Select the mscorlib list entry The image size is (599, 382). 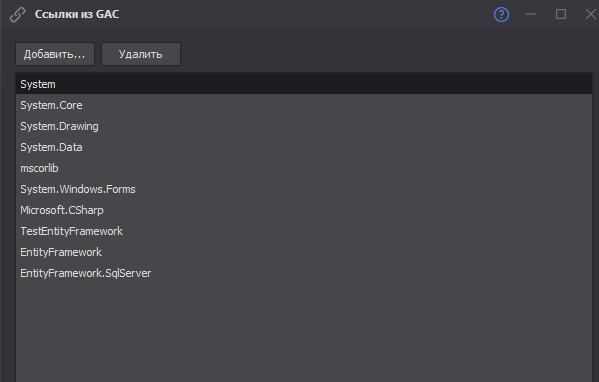tap(304, 168)
